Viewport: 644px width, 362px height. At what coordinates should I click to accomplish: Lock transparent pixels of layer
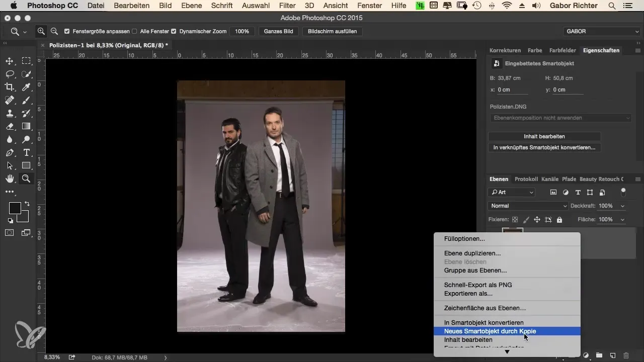click(515, 220)
